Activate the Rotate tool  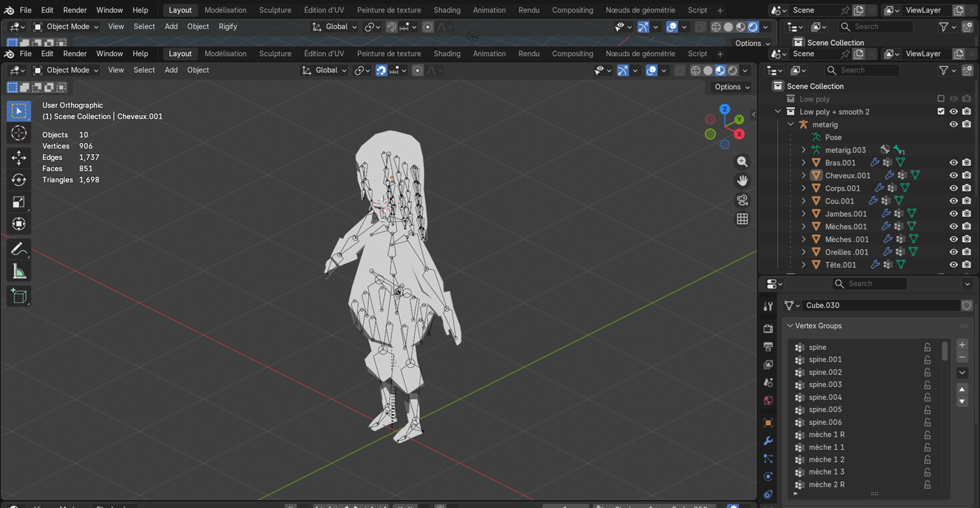coord(19,180)
